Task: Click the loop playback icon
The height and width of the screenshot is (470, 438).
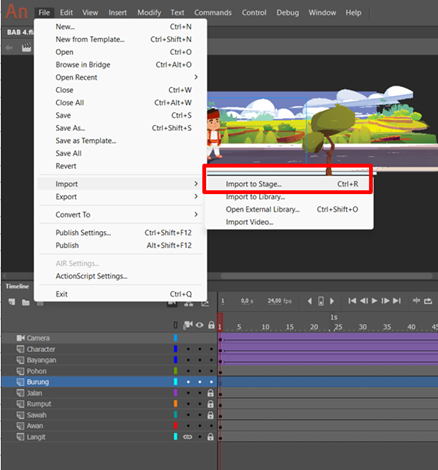Action: [428, 301]
